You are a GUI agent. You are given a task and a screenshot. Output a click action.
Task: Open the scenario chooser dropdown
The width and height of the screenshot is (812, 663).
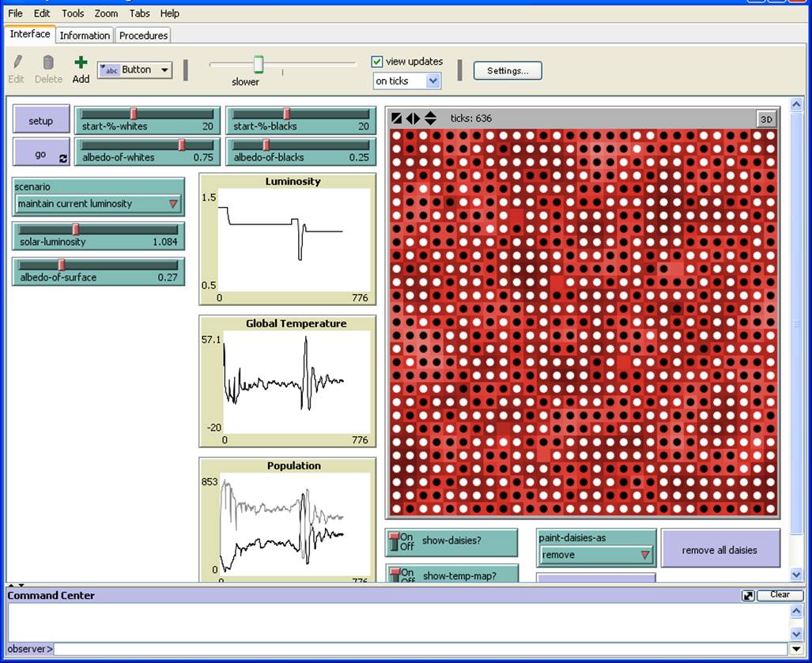coord(99,204)
